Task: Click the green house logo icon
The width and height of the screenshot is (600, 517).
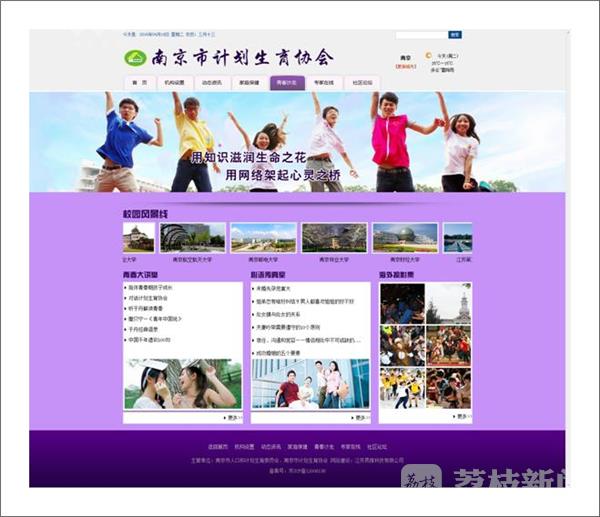Action: coord(134,58)
